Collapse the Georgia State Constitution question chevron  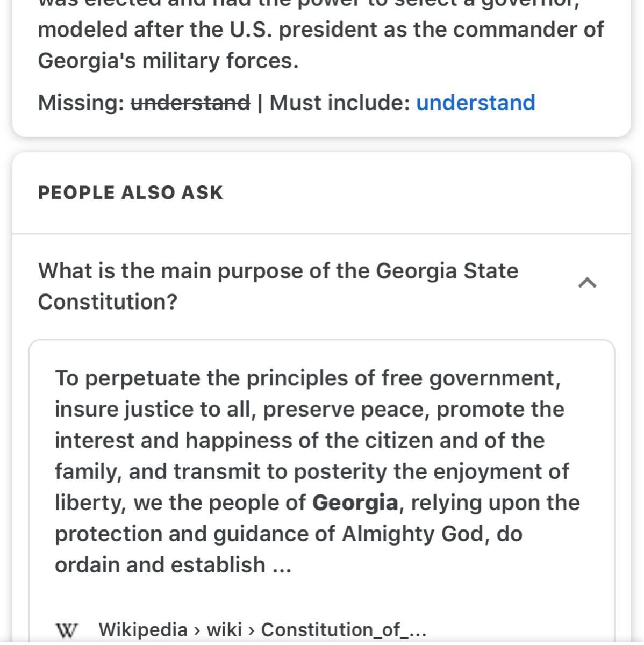587,283
